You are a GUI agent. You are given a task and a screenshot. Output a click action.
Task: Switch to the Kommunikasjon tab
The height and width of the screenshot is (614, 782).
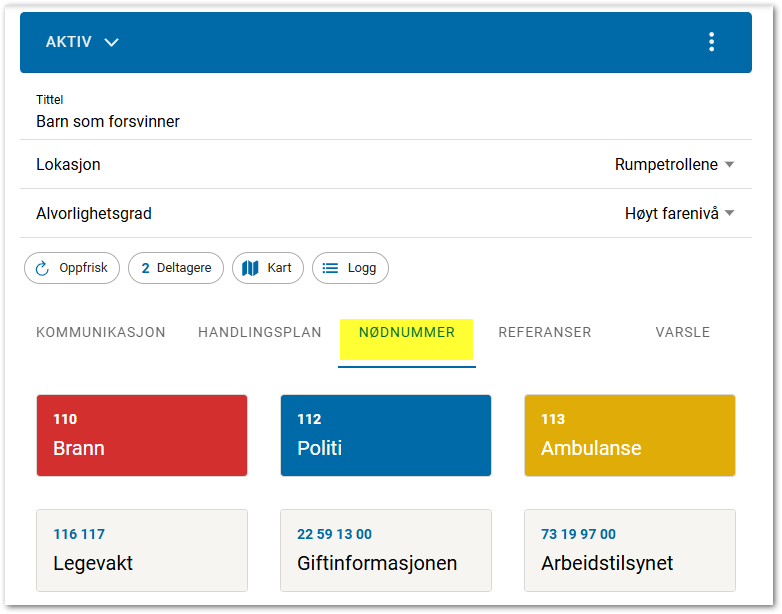101,333
